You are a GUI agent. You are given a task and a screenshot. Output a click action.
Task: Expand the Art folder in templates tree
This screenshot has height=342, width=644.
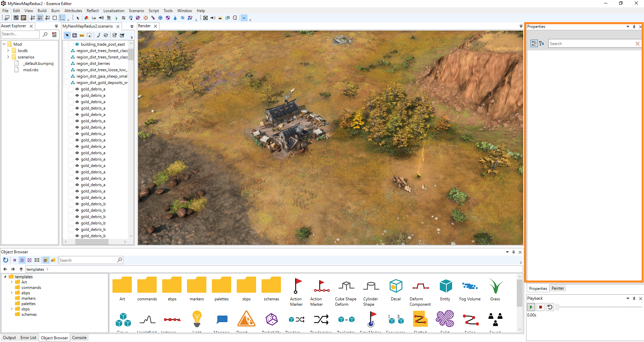click(12, 282)
